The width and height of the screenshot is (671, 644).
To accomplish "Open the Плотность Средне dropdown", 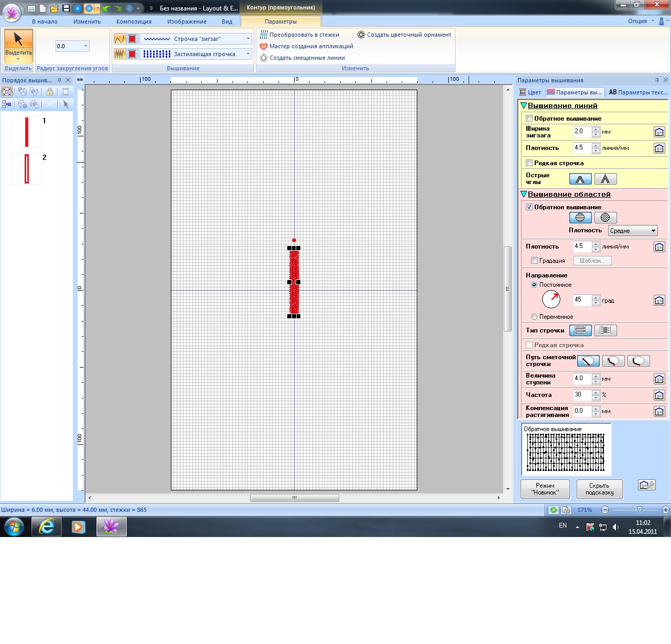I will [x=633, y=231].
